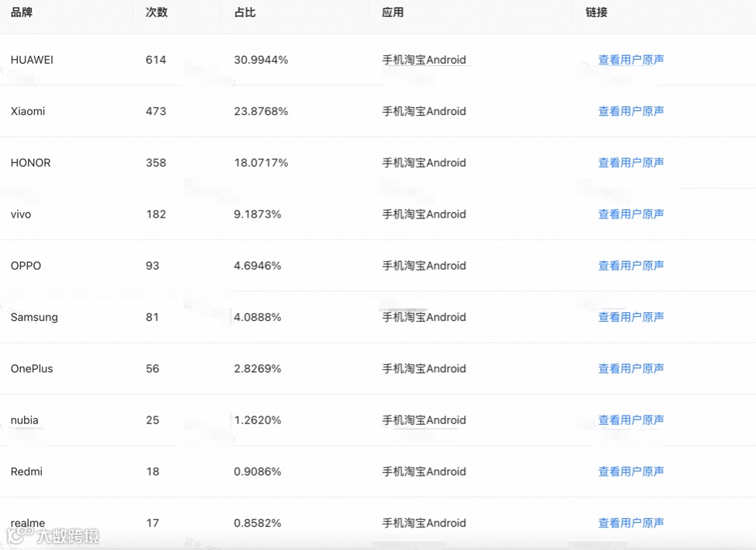Click 手机淘宝Android in the Xiaomi row
This screenshot has width=756, height=550.
coord(425,111)
